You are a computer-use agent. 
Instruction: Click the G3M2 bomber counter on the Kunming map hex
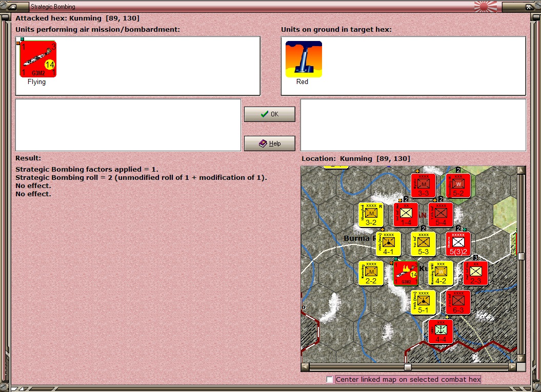pos(406,274)
